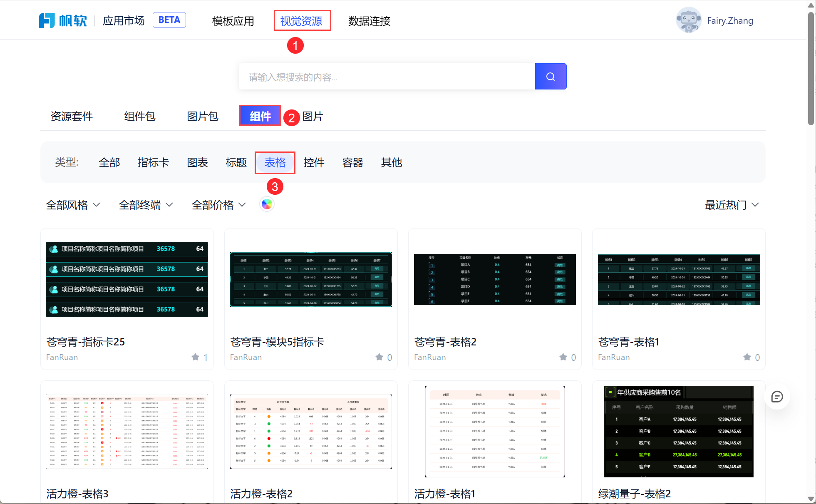Image resolution: width=816 pixels, height=504 pixels.
Task: Click the Fairy.Zhang user avatar
Action: point(688,20)
